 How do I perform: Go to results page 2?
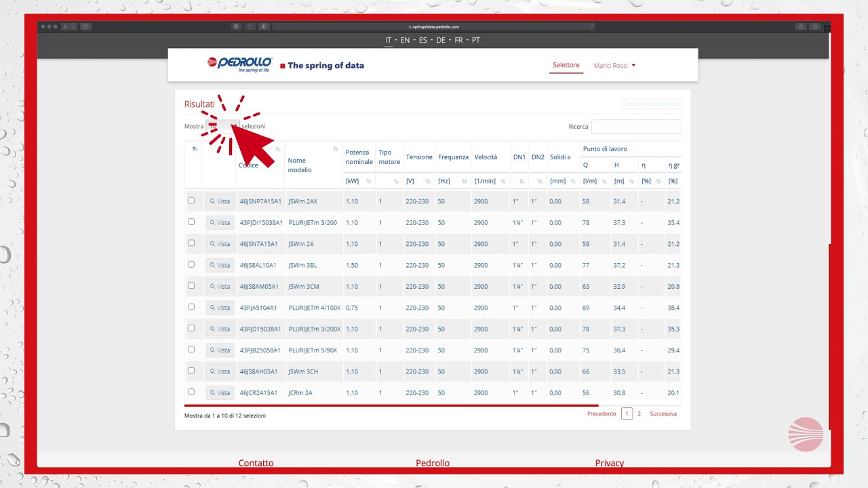pyautogui.click(x=639, y=413)
